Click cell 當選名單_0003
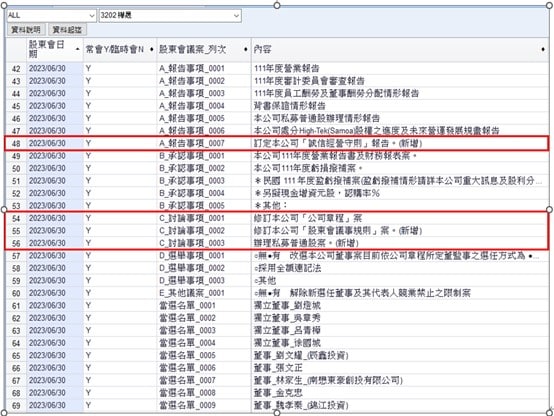 [x=204, y=330]
